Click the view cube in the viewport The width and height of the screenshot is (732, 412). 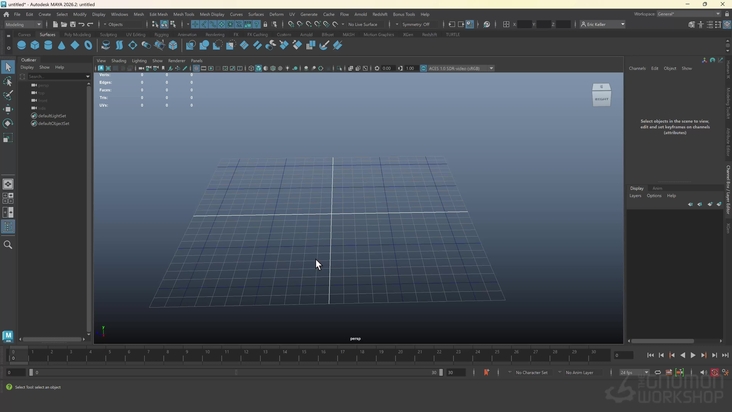click(x=601, y=96)
